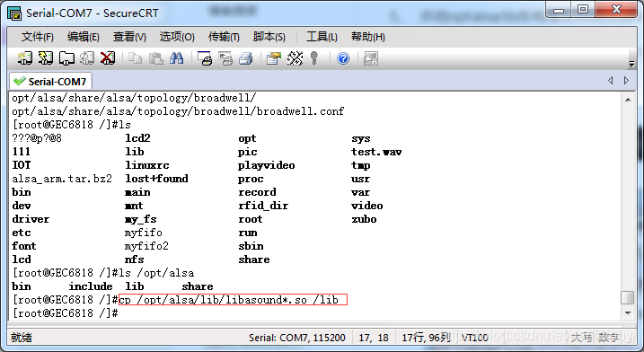Click status bar text 'Serial: COM7, 115200'
The image size is (644, 352).
297,338
